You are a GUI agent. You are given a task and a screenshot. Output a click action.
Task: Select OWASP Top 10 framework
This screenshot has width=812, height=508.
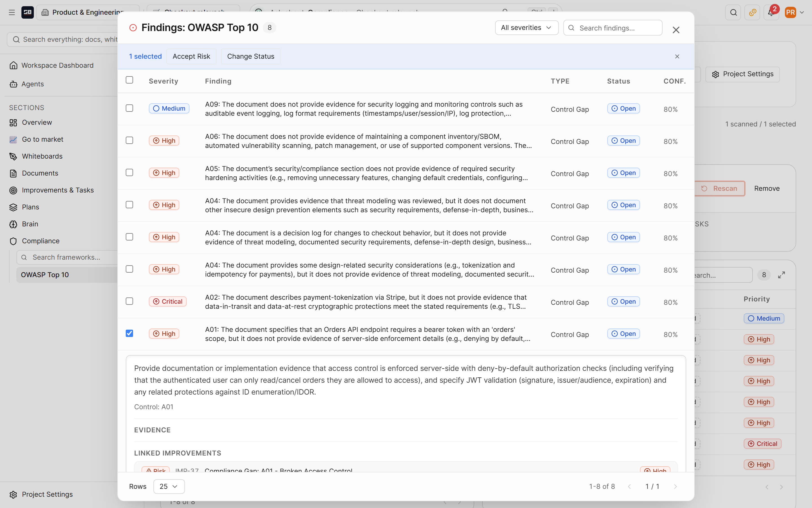click(x=67, y=275)
